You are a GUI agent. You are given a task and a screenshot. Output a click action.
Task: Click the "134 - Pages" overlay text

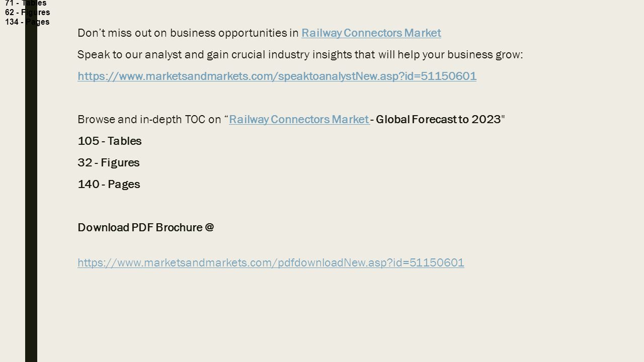click(27, 22)
